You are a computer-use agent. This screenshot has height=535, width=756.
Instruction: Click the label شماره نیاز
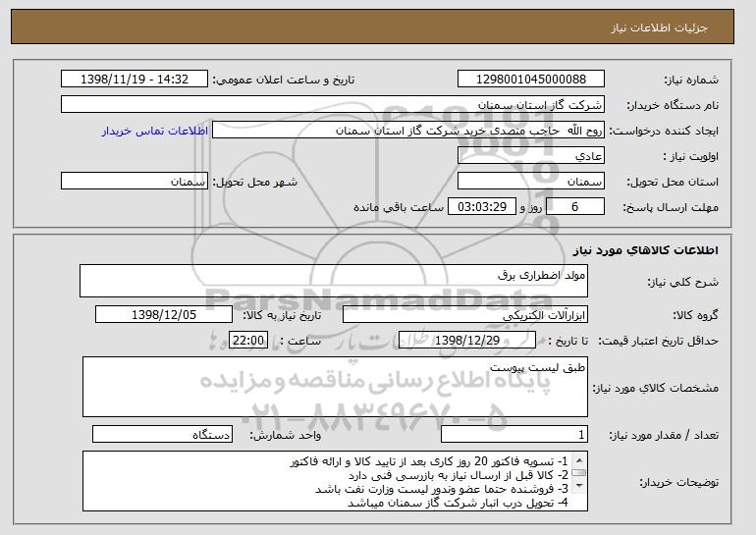(691, 80)
